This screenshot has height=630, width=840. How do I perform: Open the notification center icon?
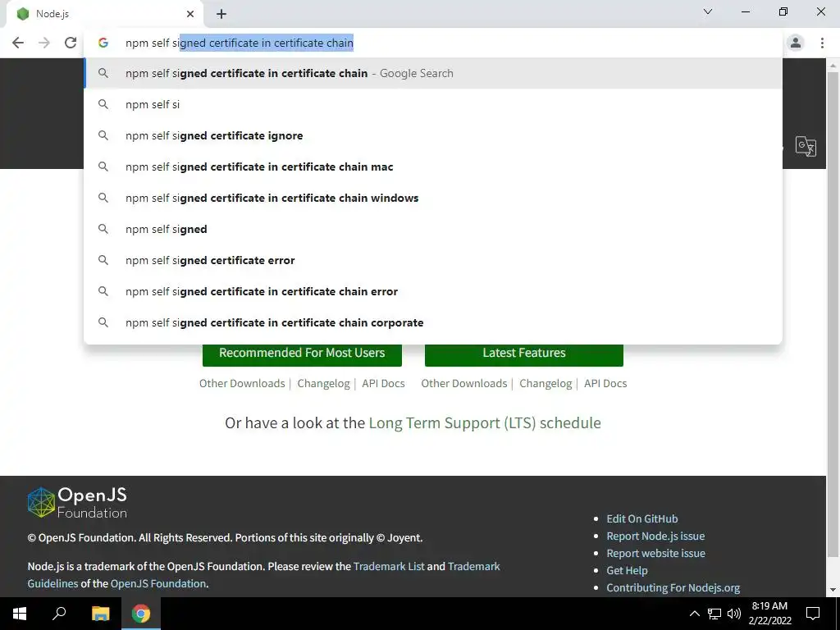point(813,614)
